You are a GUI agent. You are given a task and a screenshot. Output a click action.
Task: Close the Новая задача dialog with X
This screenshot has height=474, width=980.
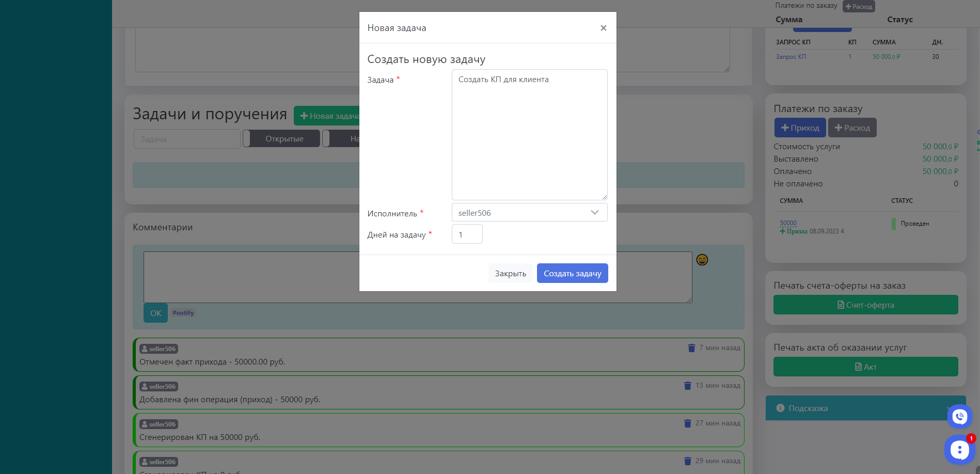603,28
